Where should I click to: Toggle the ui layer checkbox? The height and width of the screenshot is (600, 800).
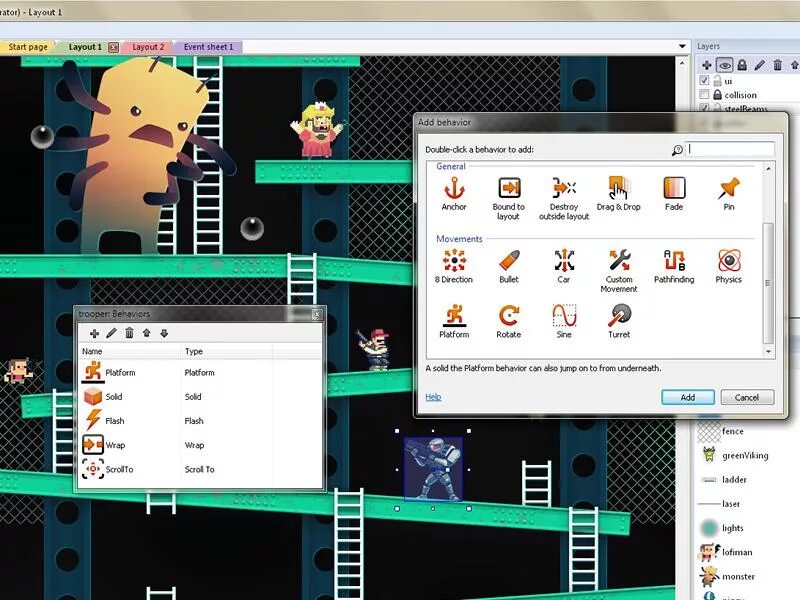(704, 81)
